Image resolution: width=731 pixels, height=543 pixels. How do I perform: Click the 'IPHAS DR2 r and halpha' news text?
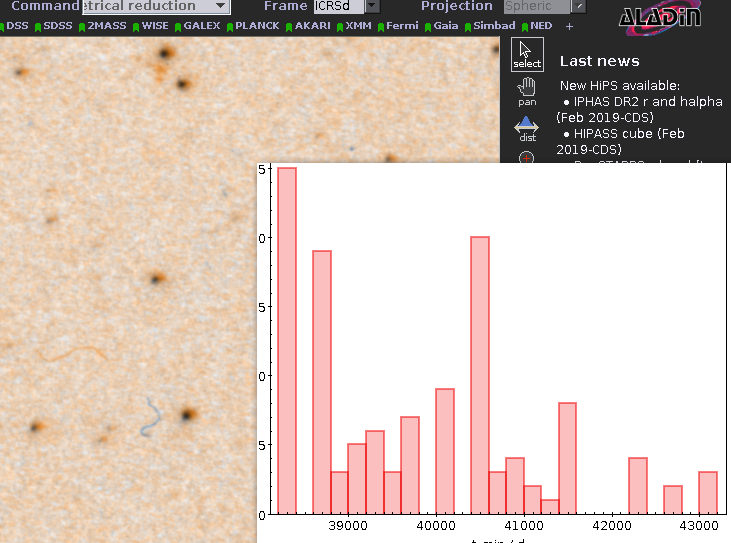click(x=648, y=102)
